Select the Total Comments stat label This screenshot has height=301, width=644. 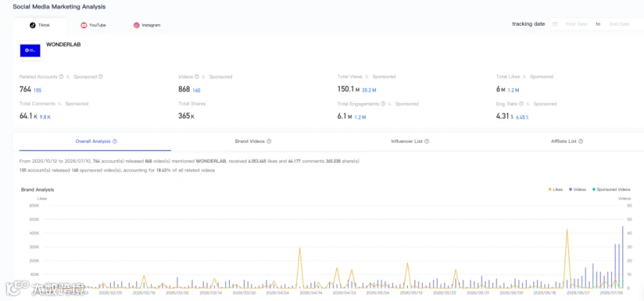[37, 104]
